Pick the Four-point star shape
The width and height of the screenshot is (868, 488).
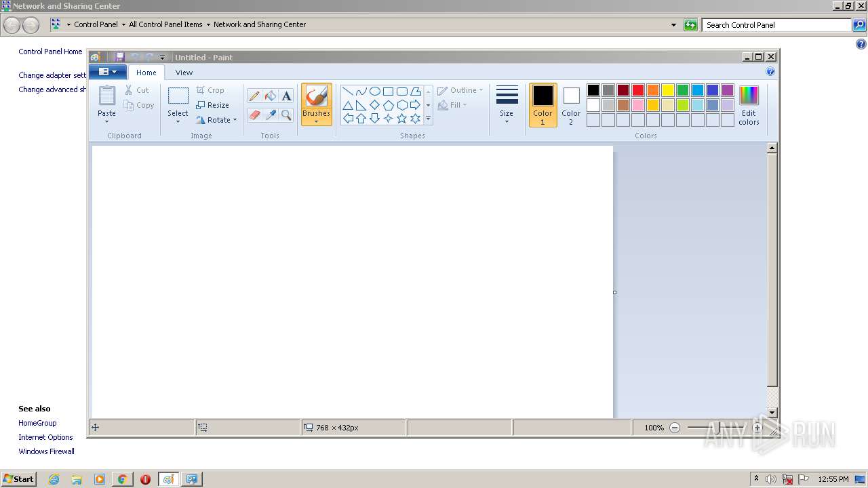tap(388, 119)
